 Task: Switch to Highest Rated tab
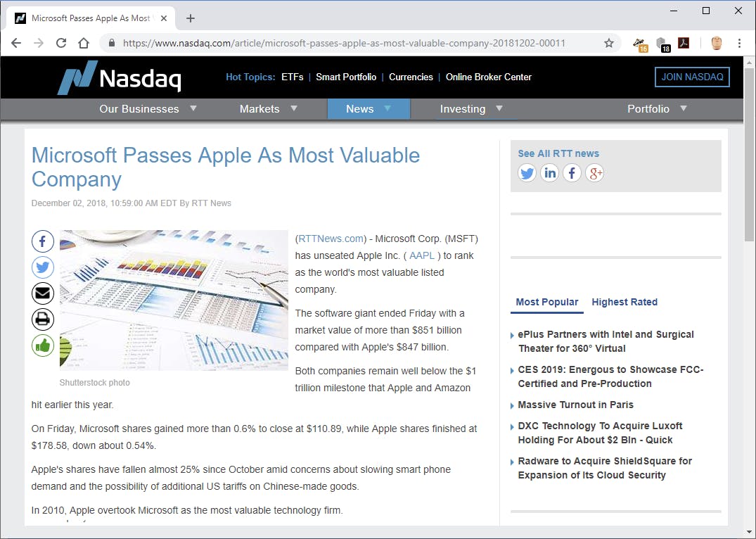pos(624,302)
